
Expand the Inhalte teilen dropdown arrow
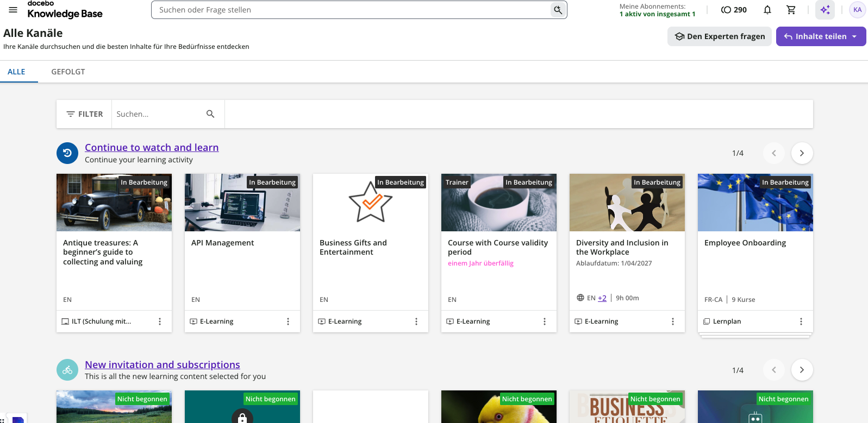click(854, 36)
